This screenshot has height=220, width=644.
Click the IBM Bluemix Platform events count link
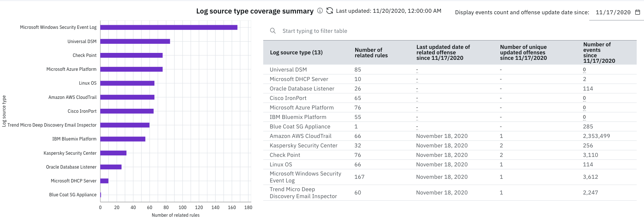tap(584, 117)
